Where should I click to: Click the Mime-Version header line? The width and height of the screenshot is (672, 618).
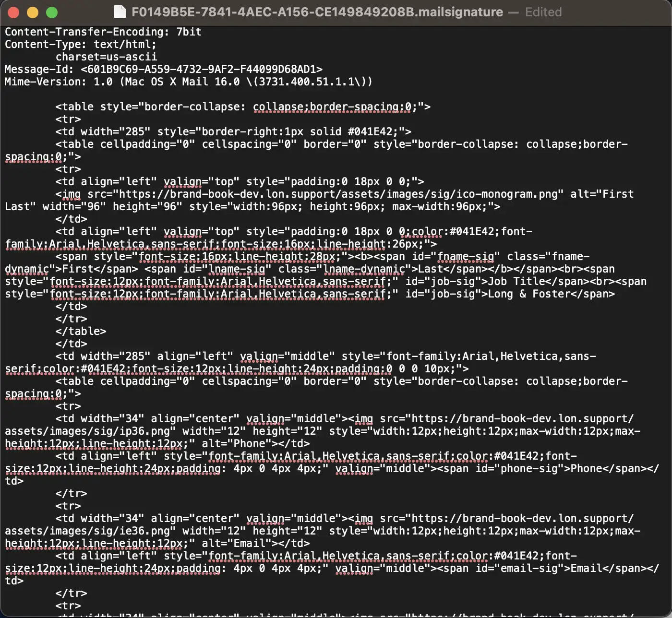coord(188,82)
